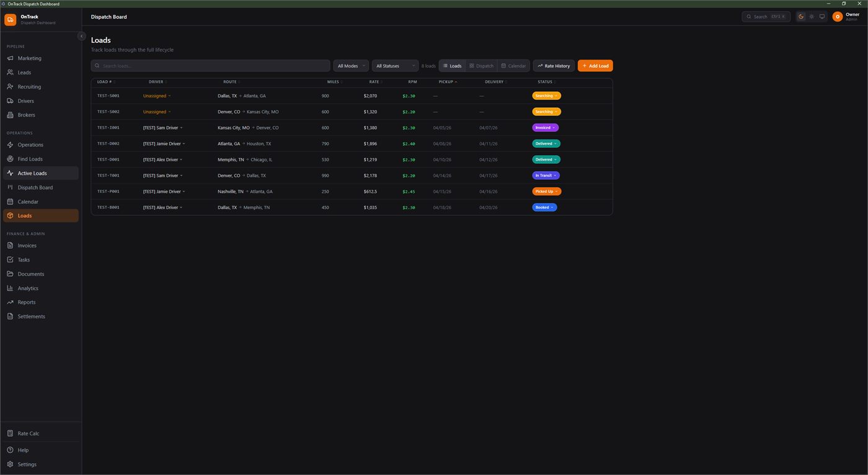Screen dimensions: 868x475
Task: Open Help question mark icon
Action: point(10,450)
